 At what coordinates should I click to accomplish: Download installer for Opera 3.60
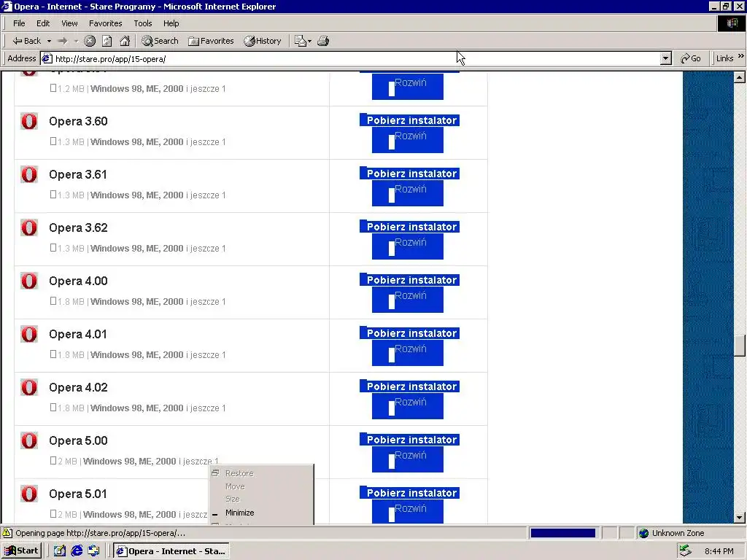pos(410,120)
